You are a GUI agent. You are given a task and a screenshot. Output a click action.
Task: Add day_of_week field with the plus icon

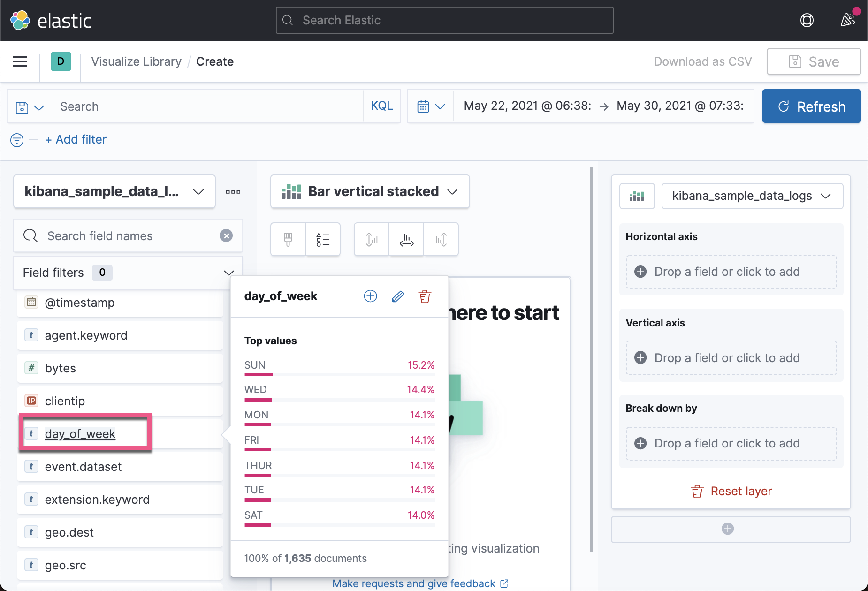(x=370, y=296)
